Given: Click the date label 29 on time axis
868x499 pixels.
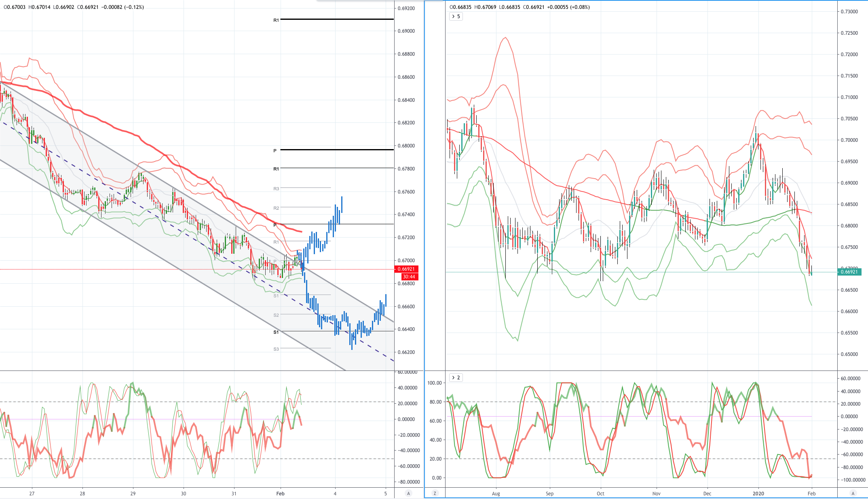Looking at the screenshot, I should [133, 493].
